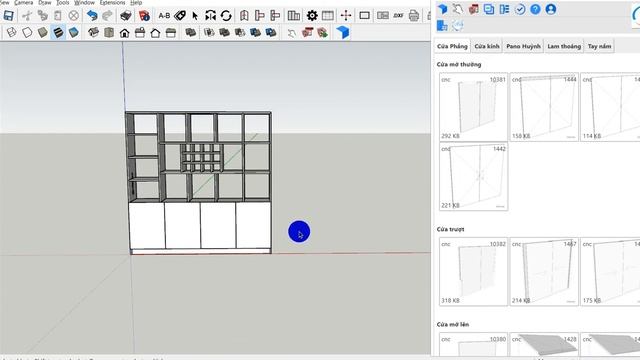Click the grey Redo arrow
The height and width of the screenshot is (360, 640).
(x=107, y=16)
